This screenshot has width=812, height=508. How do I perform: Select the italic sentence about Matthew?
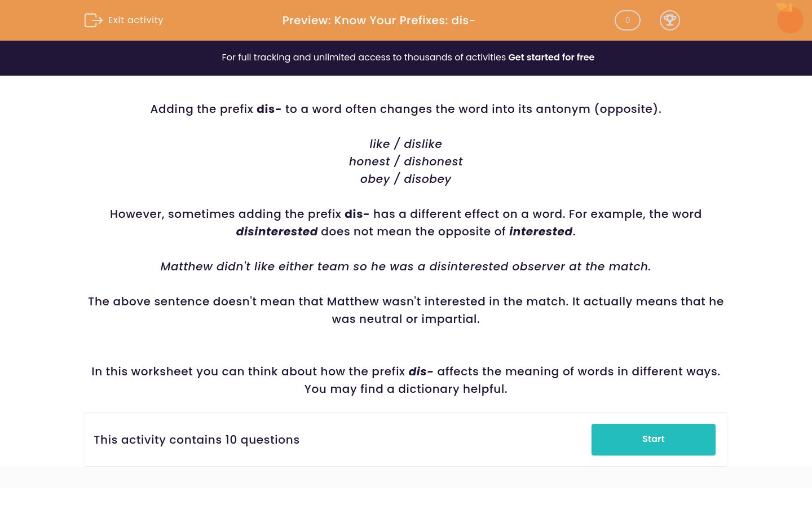click(405, 266)
